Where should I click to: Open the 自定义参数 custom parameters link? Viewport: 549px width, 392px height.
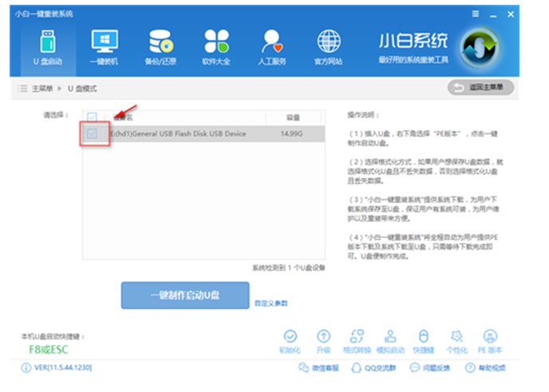coord(271,303)
